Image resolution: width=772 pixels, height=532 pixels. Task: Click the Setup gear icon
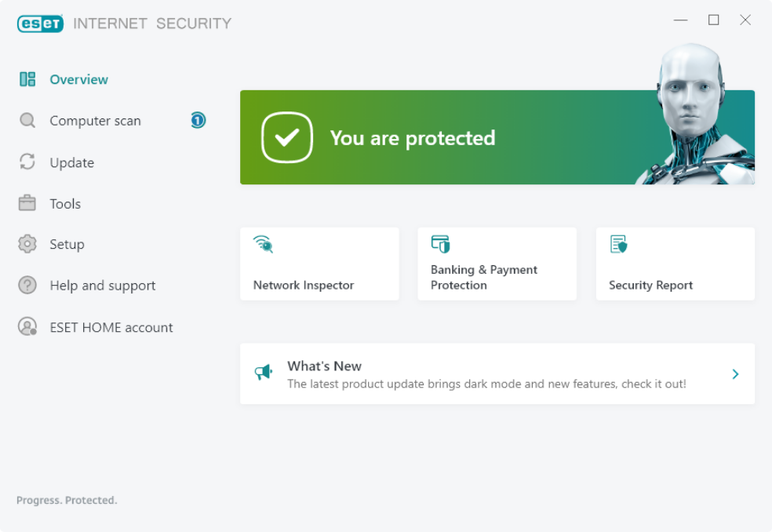tap(27, 244)
